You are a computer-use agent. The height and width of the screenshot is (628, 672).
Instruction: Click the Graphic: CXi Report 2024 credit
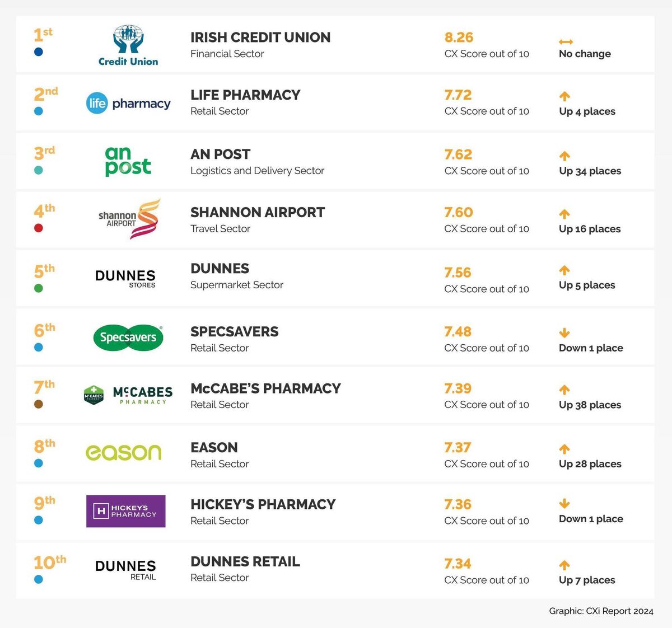pos(601,611)
